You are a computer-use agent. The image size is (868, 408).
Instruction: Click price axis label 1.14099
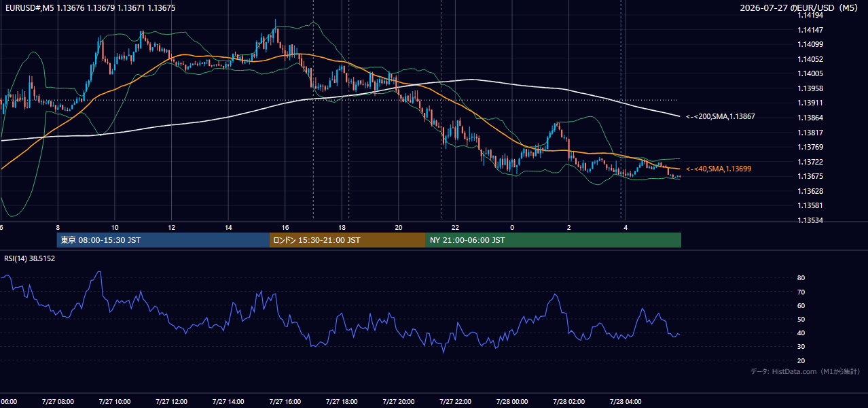[810, 44]
